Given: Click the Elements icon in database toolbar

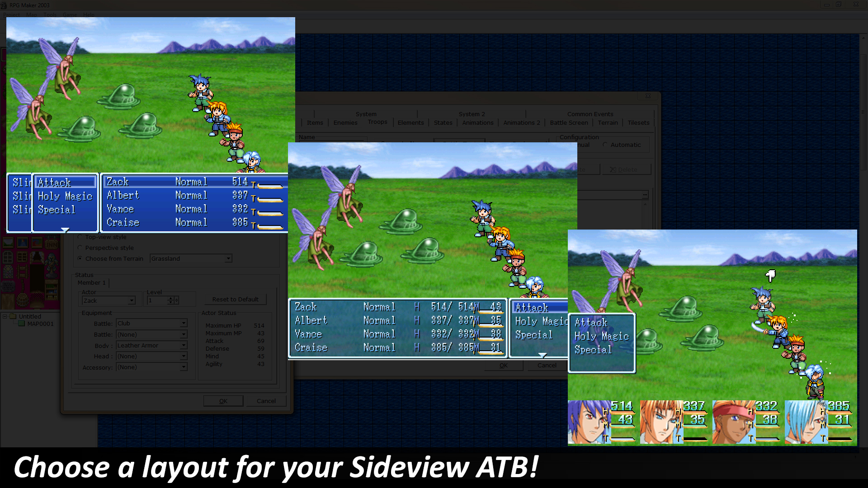Looking at the screenshot, I should coord(410,122).
